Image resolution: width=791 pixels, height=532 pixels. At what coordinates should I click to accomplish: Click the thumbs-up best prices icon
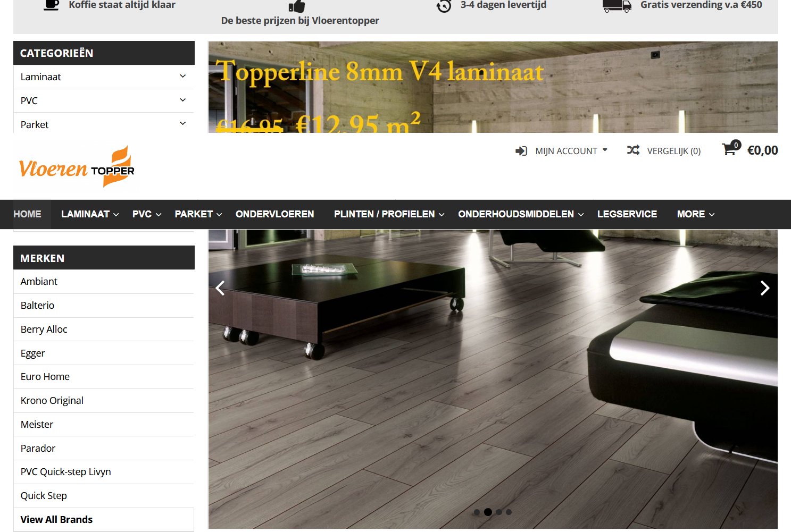pyautogui.click(x=297, y=6)
